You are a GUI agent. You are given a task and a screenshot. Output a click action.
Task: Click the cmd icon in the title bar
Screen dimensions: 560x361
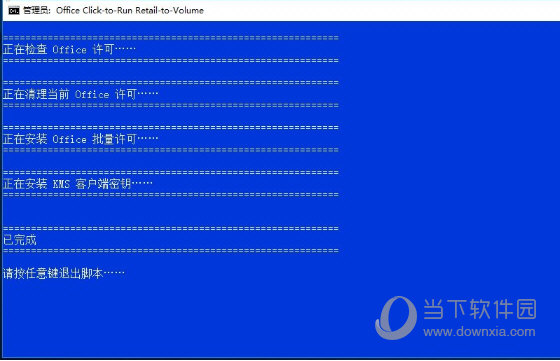[x=14, y=11]
